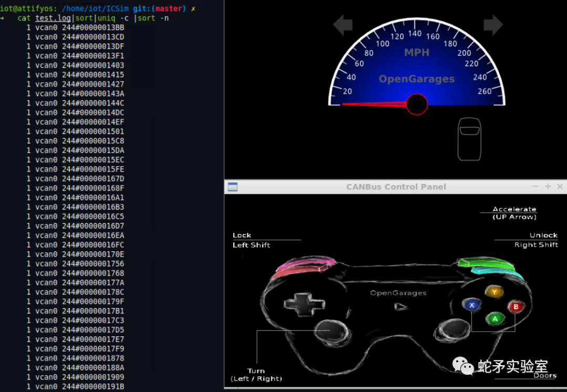
Task: Close the CANBus Control Panel window
Action: coord(560,186)
